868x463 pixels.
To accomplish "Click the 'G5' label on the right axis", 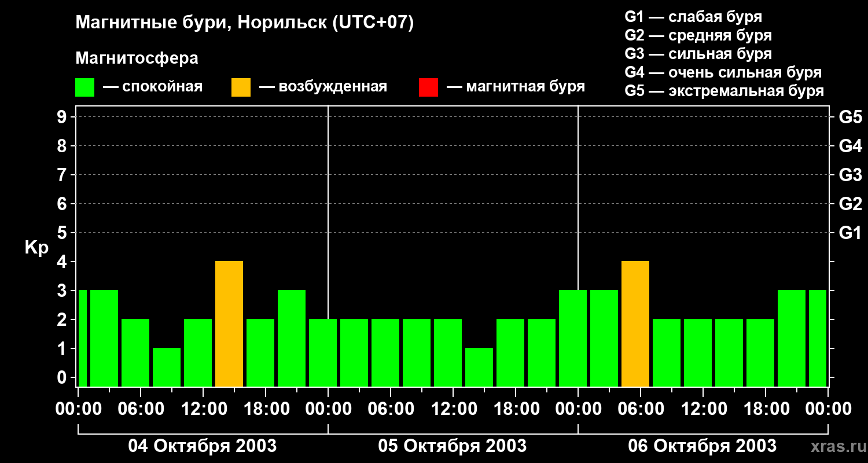I will (x=850, y=117).
